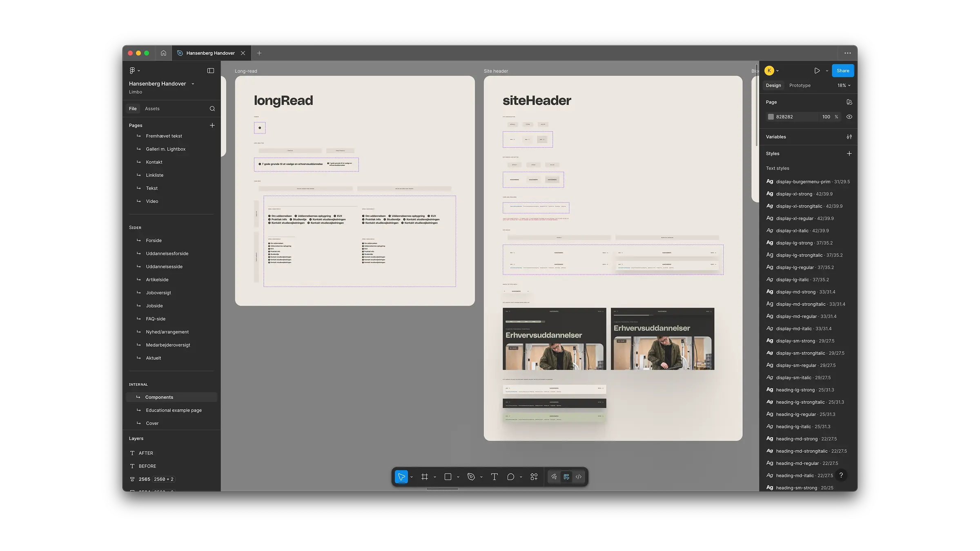
Task: Open the Actions components tool
Action: (x=534, y=477)
